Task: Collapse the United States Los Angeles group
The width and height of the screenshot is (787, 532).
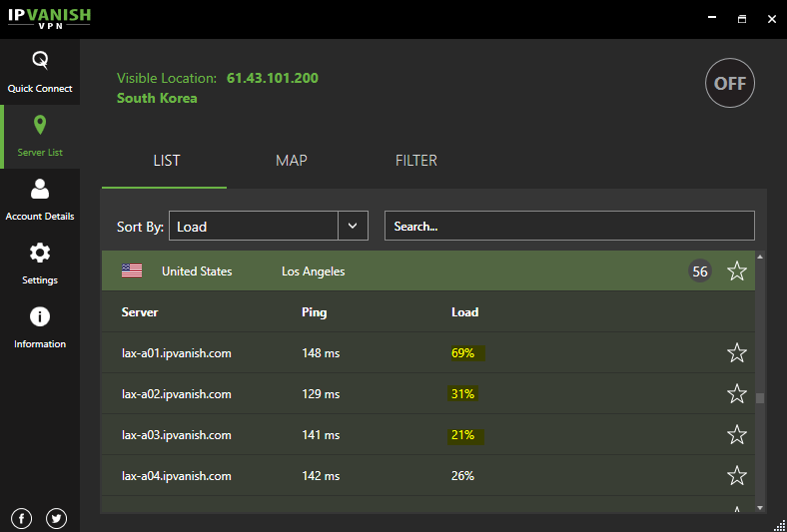Action: [x=428, y=270]
